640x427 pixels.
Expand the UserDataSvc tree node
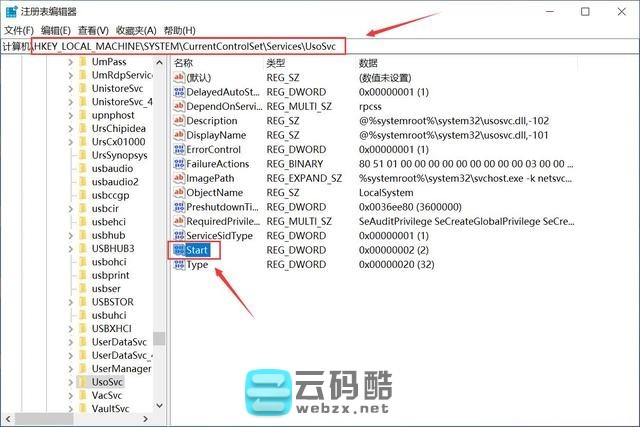click(x=71, y=342)
